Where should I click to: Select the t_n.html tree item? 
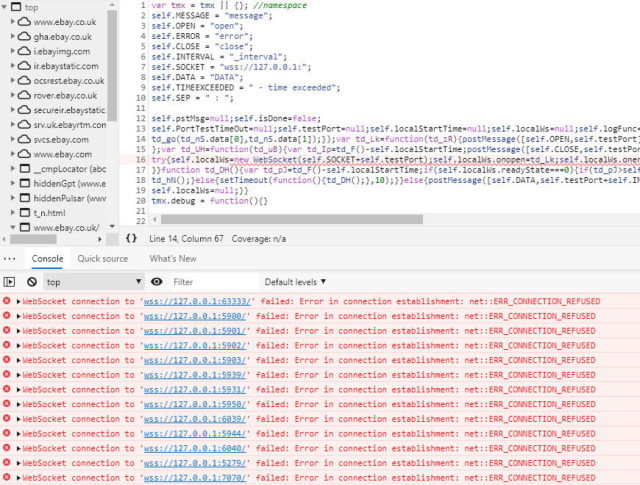[x=49, y=213]
